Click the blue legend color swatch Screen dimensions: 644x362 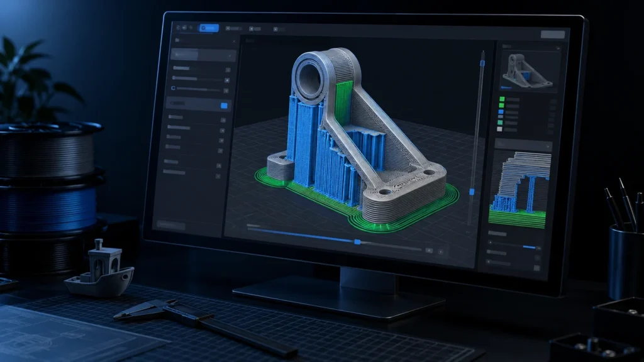[x=501, y=112]
